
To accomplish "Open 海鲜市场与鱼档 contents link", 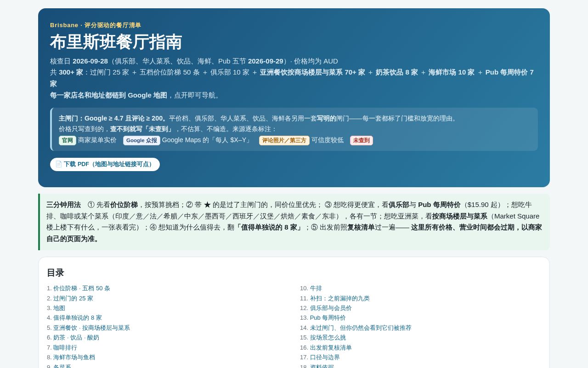I will click(x=74, y=357).
